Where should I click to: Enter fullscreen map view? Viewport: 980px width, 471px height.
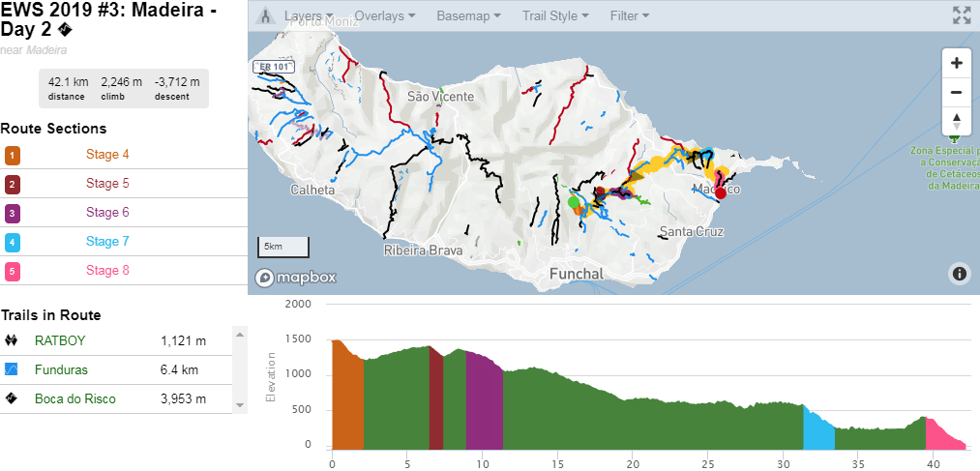pos(961,15)
